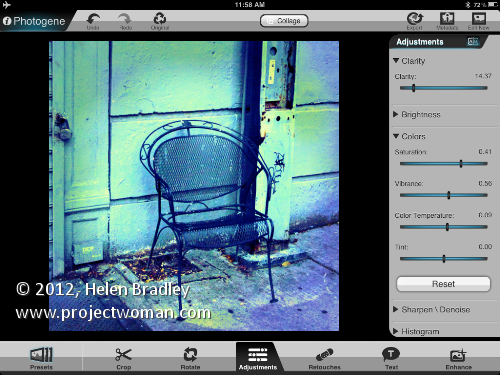Open the Presets tool

tap(41, 358)
